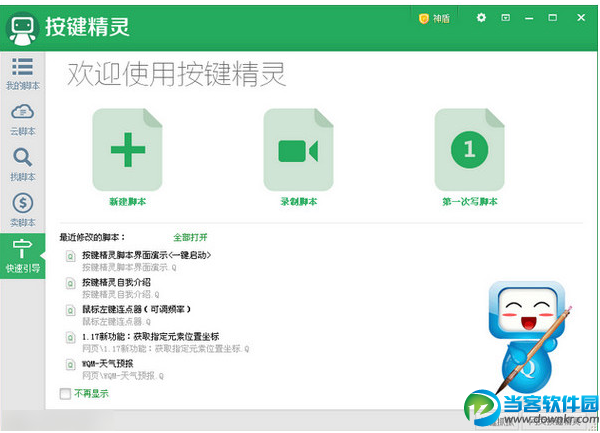
Task: Maximize the 按键精灵 window
Action: pos(553,18)
